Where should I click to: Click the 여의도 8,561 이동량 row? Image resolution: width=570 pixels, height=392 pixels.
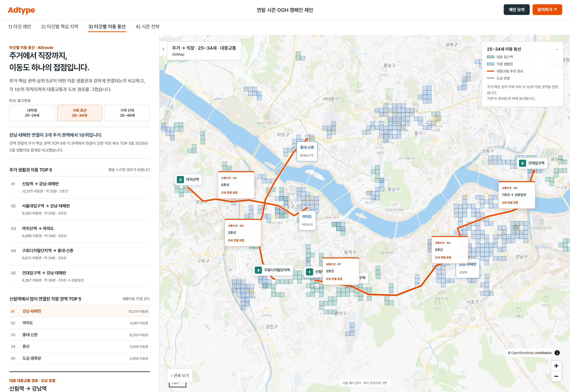click(x=80, y=323)
